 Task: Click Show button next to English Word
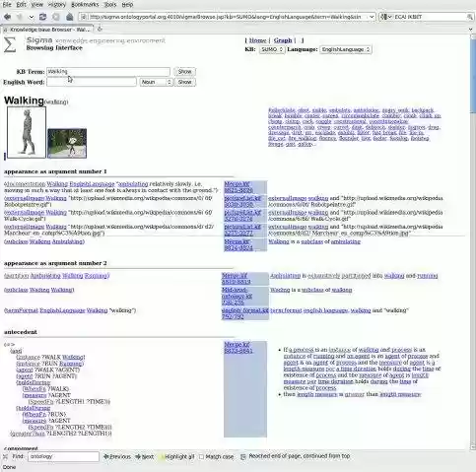[x=184, y=82]
